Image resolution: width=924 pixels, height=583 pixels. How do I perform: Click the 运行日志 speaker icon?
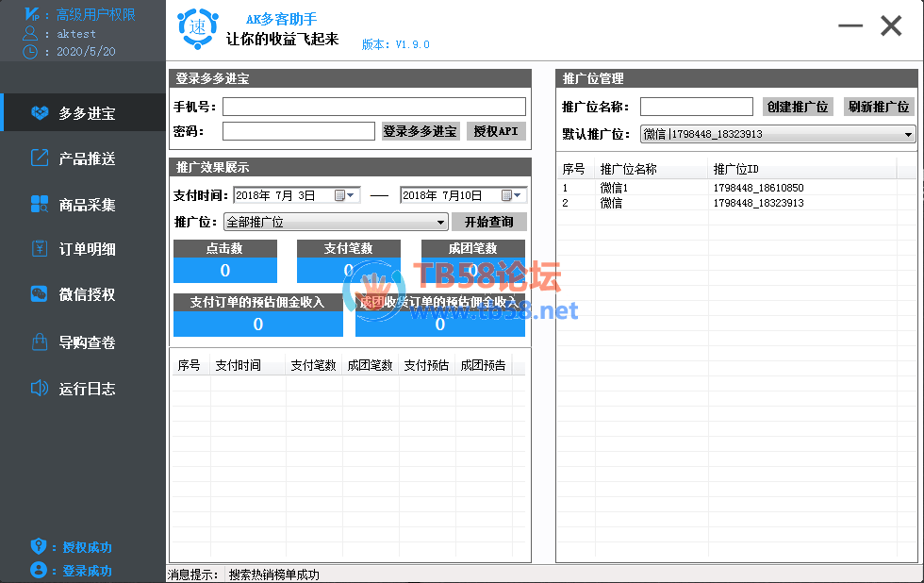tap(40, 388)
